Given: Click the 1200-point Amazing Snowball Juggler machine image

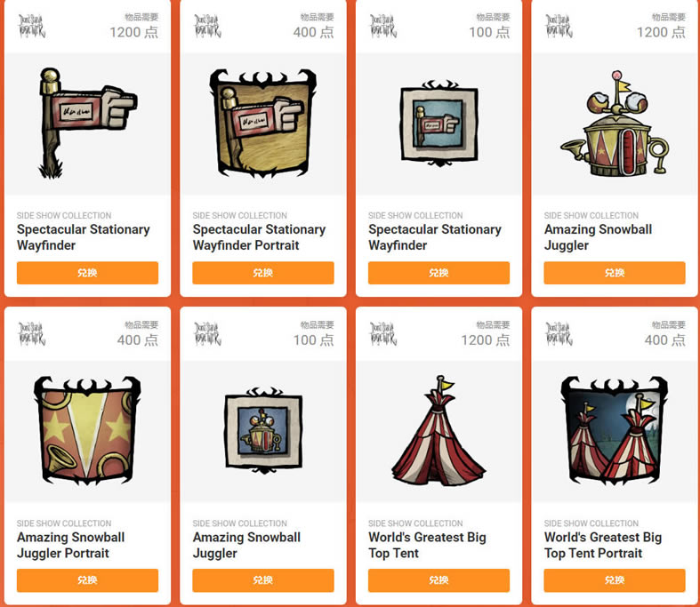Looking at the screenshot, I should 615,124.
